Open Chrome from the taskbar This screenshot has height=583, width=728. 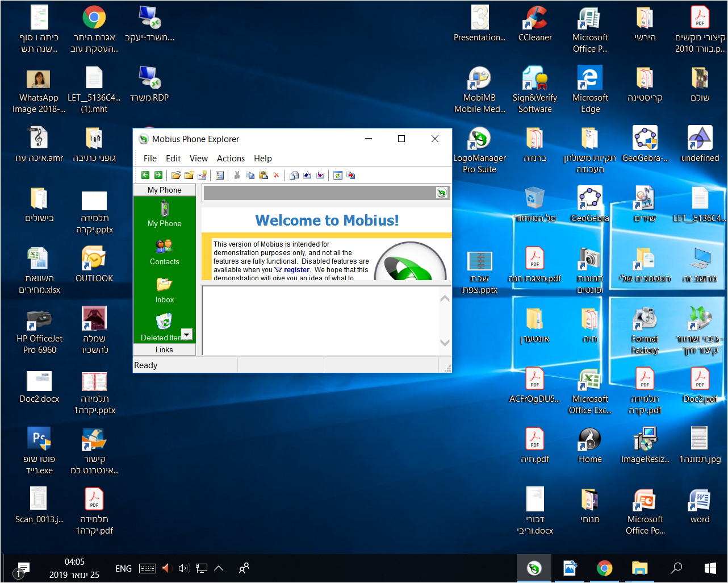[604, 568]
